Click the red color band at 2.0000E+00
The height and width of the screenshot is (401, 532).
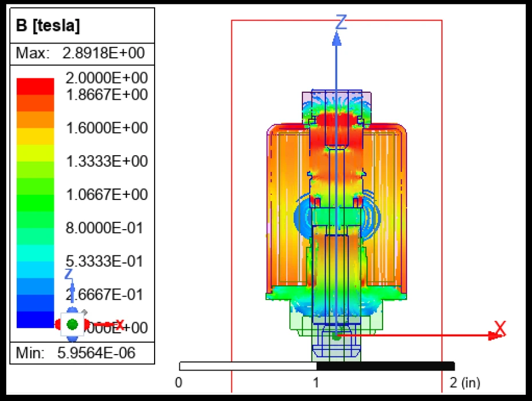click(x=35, y=86)
